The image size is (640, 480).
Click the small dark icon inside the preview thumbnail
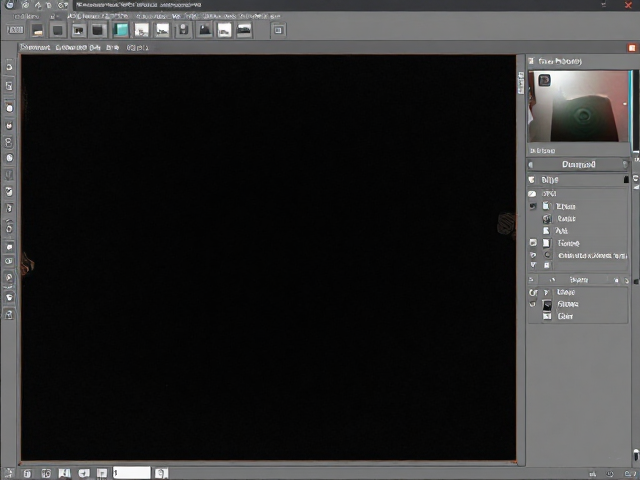click(x=544, y=80)
